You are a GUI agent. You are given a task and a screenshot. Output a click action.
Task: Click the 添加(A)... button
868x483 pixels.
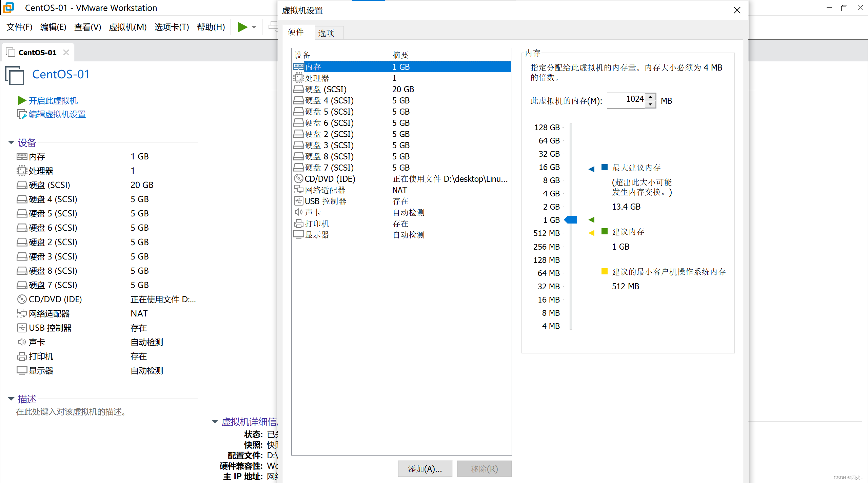tap(425, 469)
